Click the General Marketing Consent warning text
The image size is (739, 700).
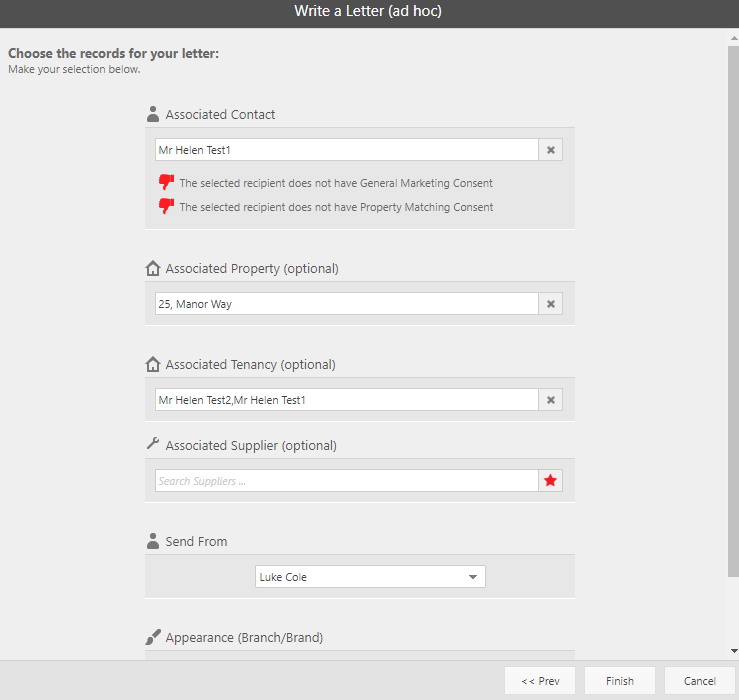[336, 183]
